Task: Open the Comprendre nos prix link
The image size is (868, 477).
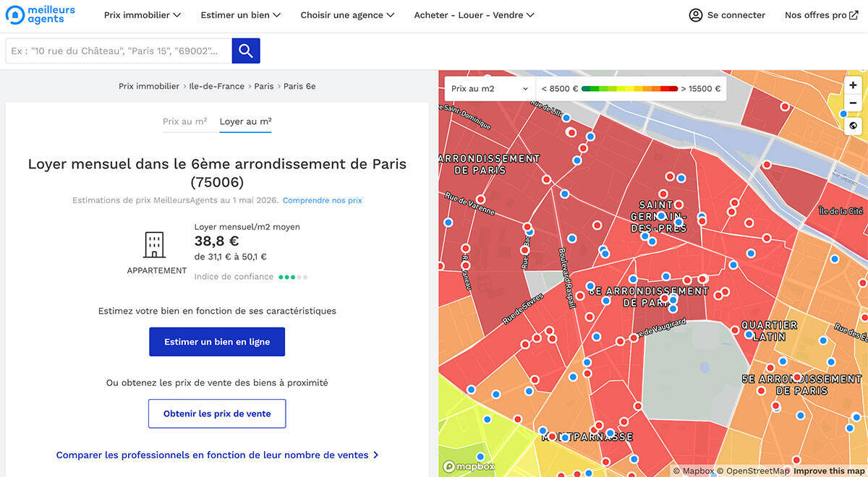Action: (x=323, y=200)
